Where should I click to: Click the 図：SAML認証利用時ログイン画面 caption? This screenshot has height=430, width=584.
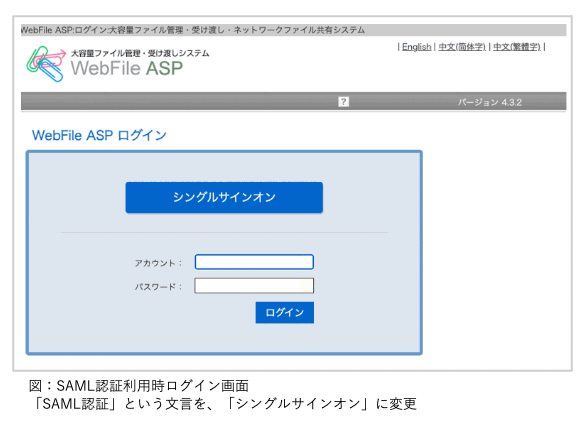tap(139, 386)
